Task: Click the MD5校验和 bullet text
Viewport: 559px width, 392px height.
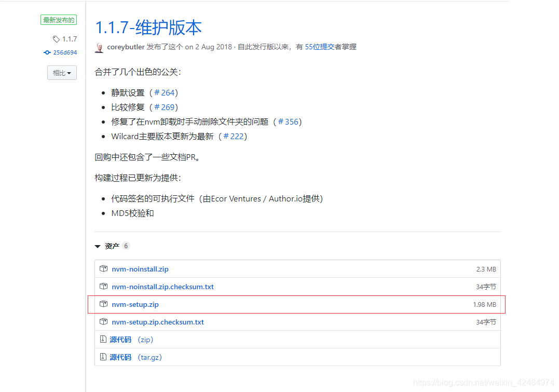Action: [133, 213]
